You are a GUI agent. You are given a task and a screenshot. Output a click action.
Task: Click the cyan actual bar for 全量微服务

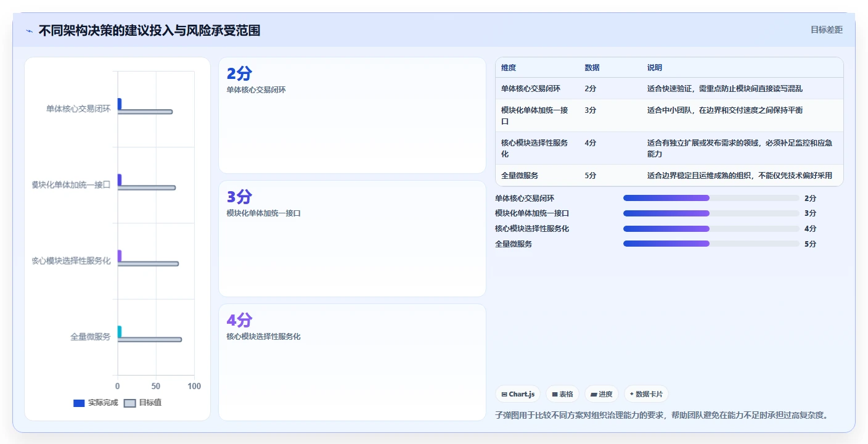coord(120,332)
